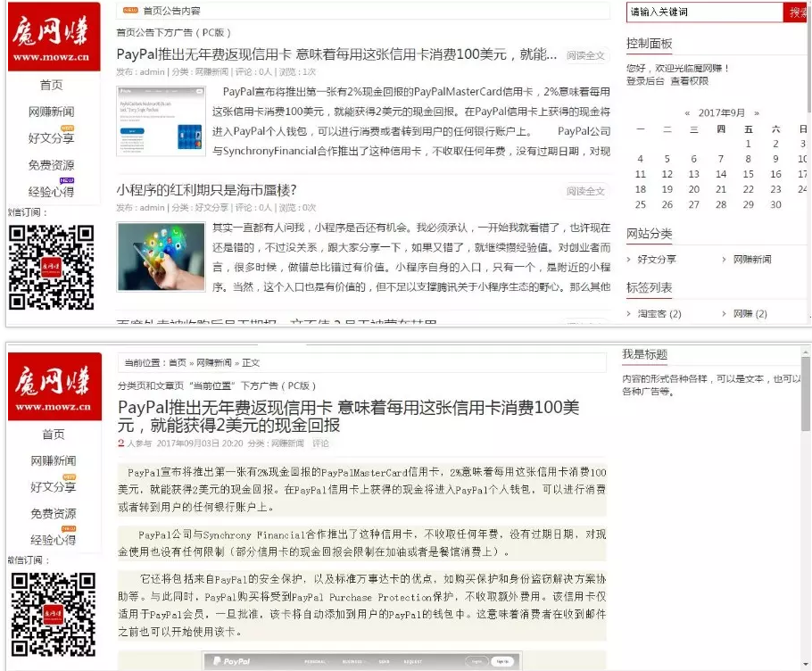Click 网赚新闻 in the breadcrumb
Screen dimensions: 812x671
(x=214, y=363)
